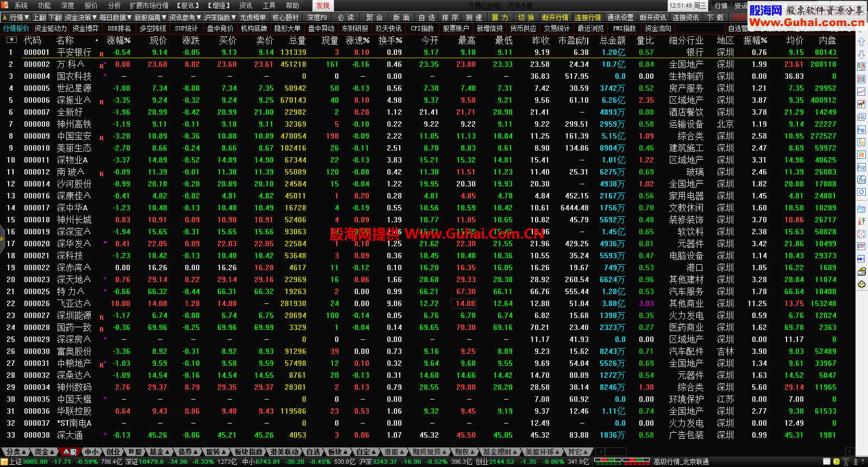The width and height of the screenshot is (868, 467).
Task: Click the orange document icon in right sidebar
Action: point(861,142)
